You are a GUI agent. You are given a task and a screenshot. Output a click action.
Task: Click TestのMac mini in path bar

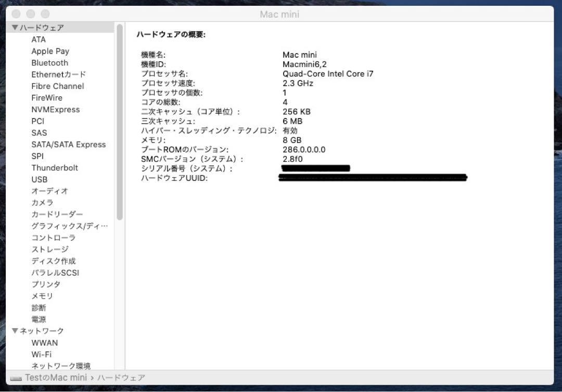coord(56,377)
